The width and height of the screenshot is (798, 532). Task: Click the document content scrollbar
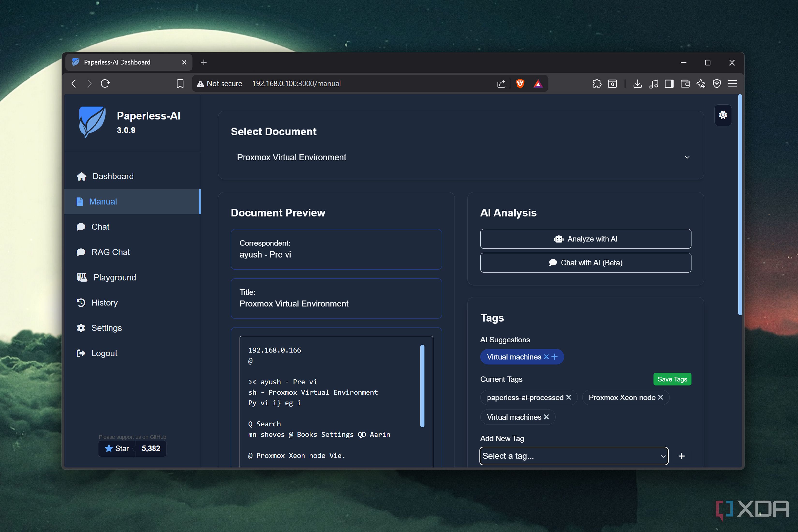422,386
